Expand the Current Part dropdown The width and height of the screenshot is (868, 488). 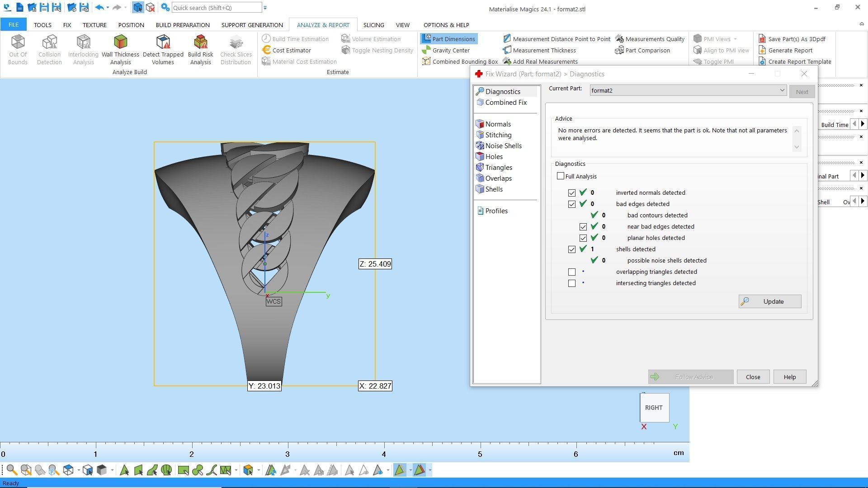(x=782, y=90)
